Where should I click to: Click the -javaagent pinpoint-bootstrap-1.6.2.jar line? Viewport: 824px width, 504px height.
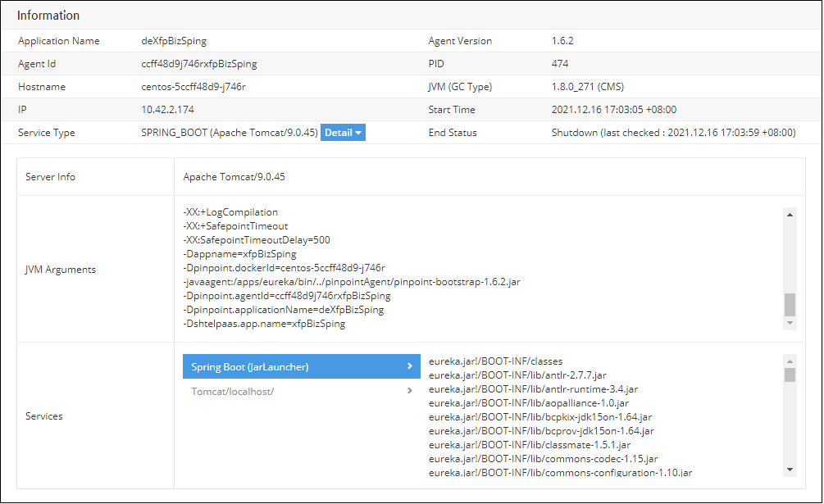(352, 282)
